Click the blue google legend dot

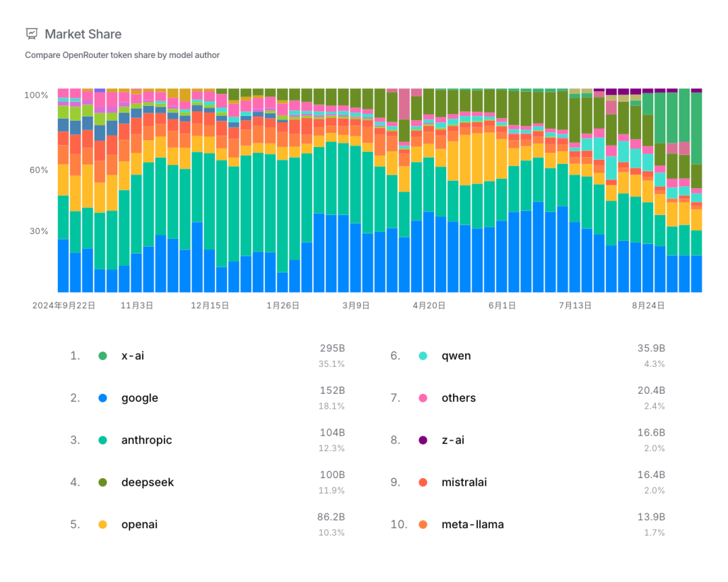click(103, 398)
